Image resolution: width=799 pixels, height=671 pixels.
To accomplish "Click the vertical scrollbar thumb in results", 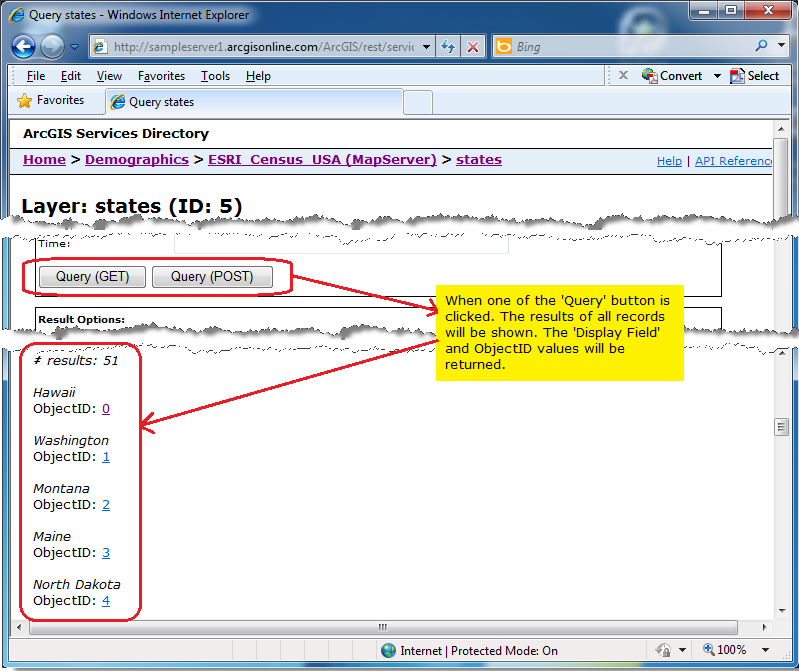I will (x=781, y=427).
